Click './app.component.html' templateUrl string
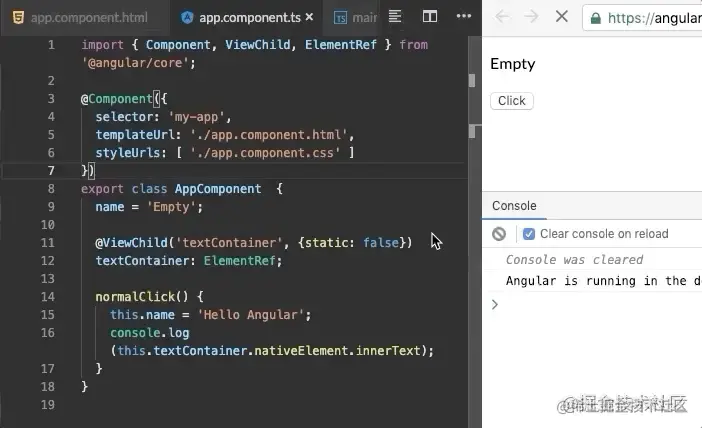Image resolution: width=702 pixels, height=428 pixels. coord(269,135)
